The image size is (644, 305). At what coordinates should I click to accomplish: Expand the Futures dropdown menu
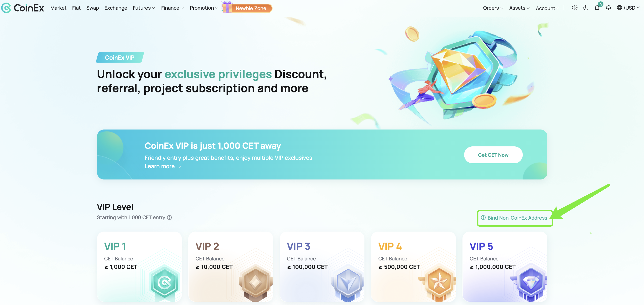click(x=144, y=8)
